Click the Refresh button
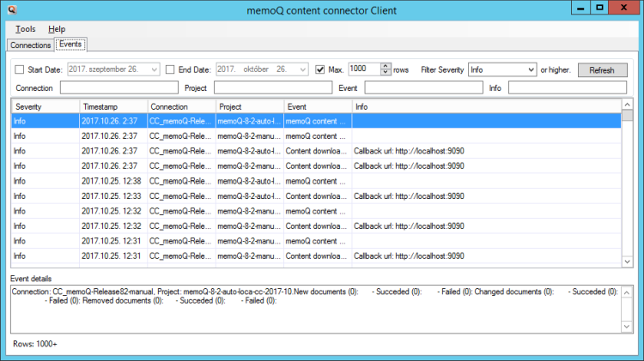Image resolution: width=644 pixels, height=361 pixels. [x=602, y=70]
